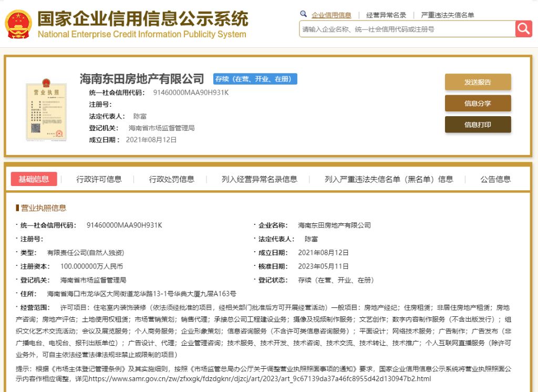Click the header card date 2021年08月12日
538x392 pixels.
(151, 140)
